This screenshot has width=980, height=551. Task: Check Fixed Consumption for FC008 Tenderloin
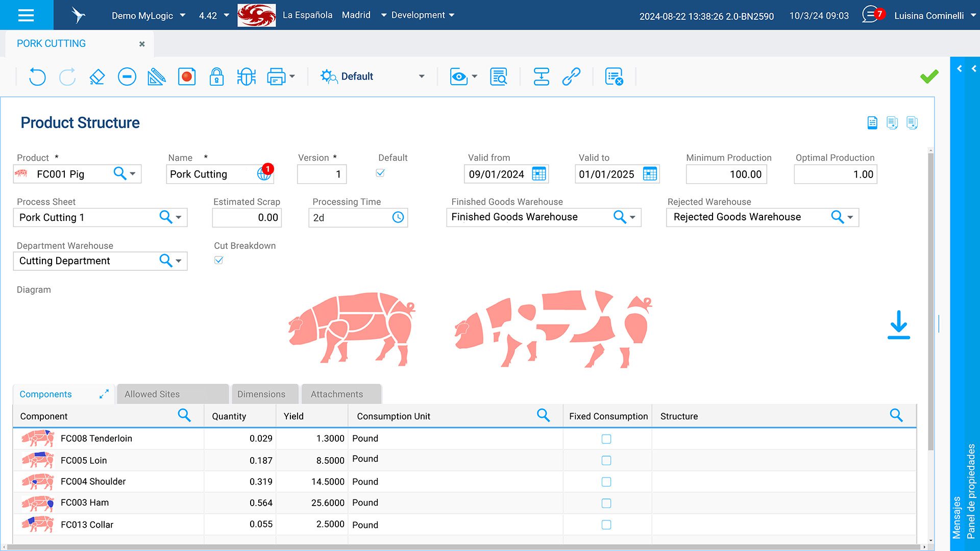pos(606,439)
